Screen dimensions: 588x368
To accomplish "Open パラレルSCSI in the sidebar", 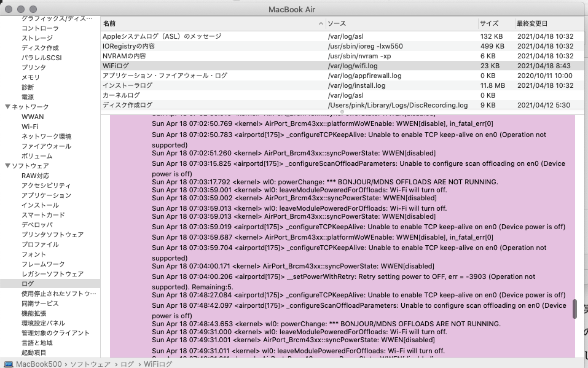I will coord(42,58).
